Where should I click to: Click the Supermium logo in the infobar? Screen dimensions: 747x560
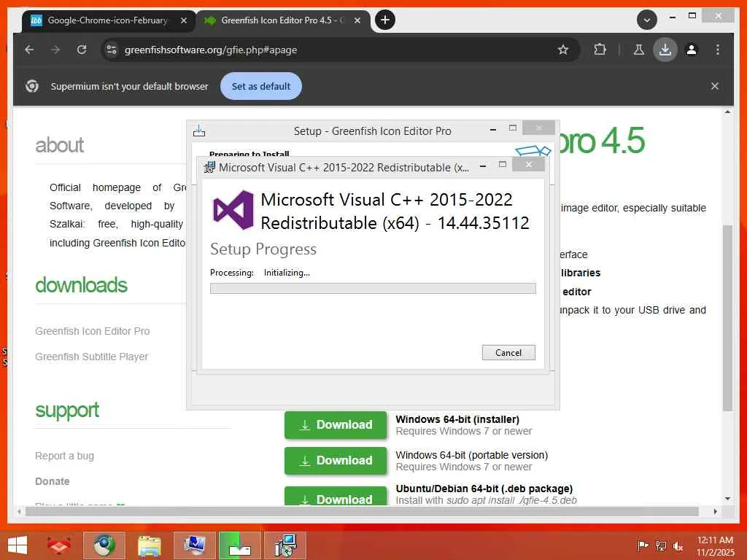point(32,86)
